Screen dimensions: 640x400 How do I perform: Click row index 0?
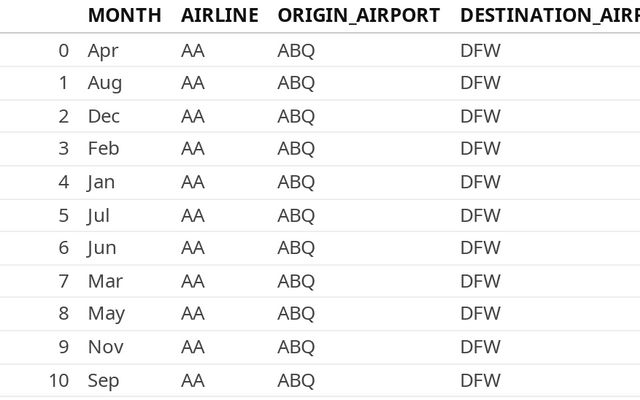(64, 50)
